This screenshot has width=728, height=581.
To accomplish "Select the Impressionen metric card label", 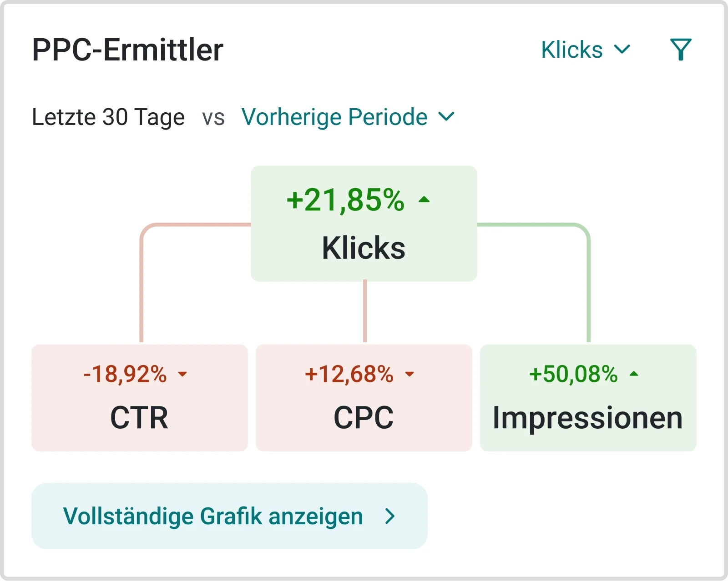I will click(x=587, y=417).
